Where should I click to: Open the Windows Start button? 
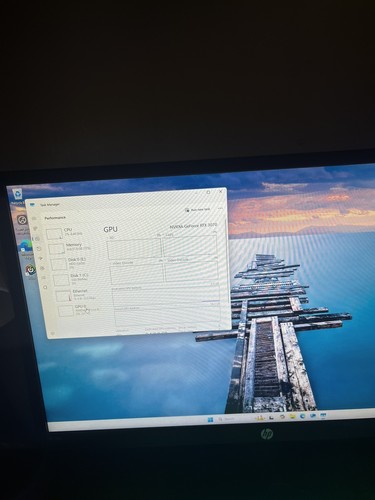coord(211,419)
